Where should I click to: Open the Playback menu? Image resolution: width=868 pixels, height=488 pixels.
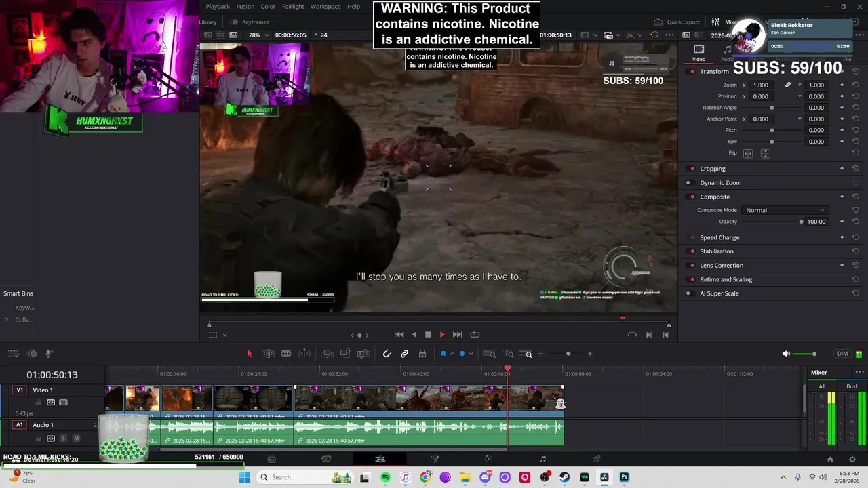click(218, 7)
